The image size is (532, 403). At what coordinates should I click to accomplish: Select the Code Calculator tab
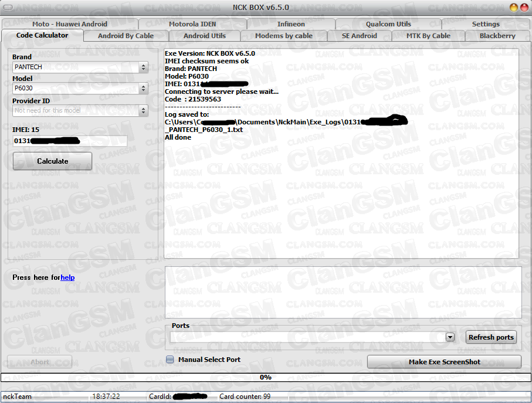(42, 35)
